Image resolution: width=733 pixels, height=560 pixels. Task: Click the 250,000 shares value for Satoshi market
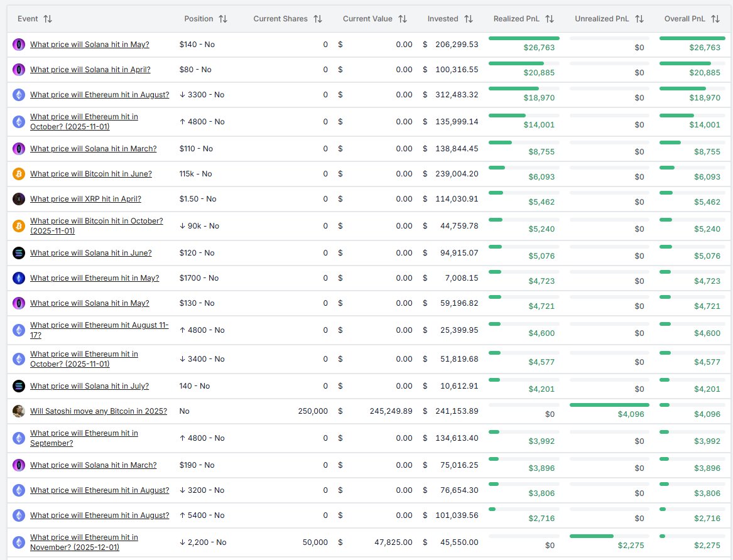click(313, 411)
